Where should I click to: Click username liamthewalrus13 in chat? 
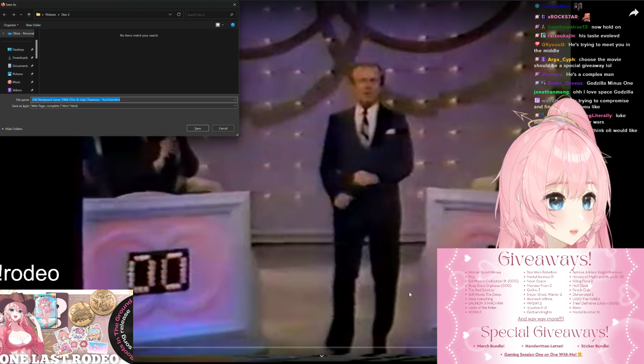568,27
